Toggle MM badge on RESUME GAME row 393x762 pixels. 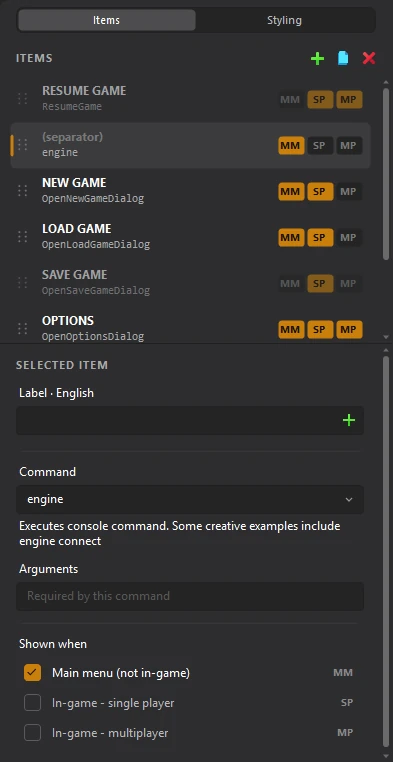pos(290,100)
